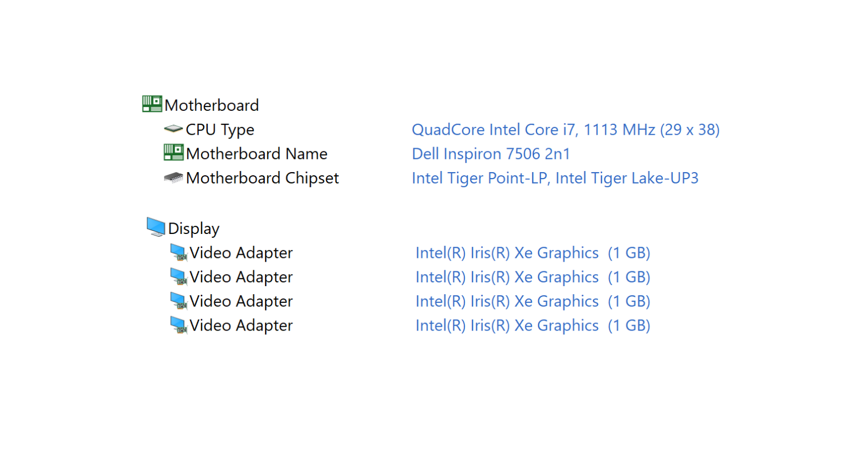Click the Display section monitor icon

pos(156,227)
